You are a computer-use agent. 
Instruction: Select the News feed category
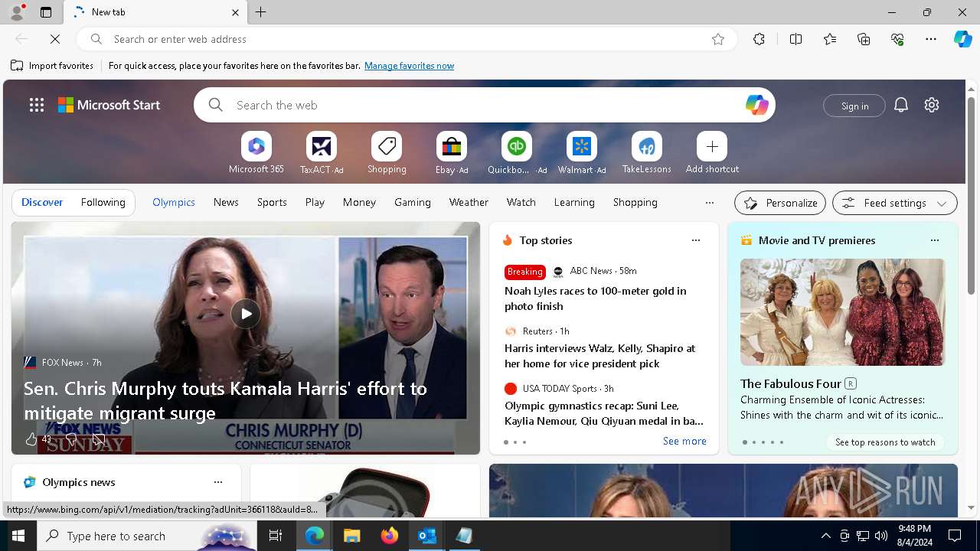pyautogui.click(x=226, y=202)
